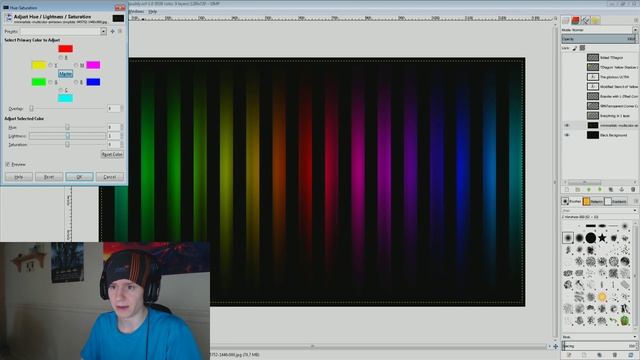This screenshot has width=640, height=360.
Task: Click the Lightness value input field
Action: click(113, 136)
